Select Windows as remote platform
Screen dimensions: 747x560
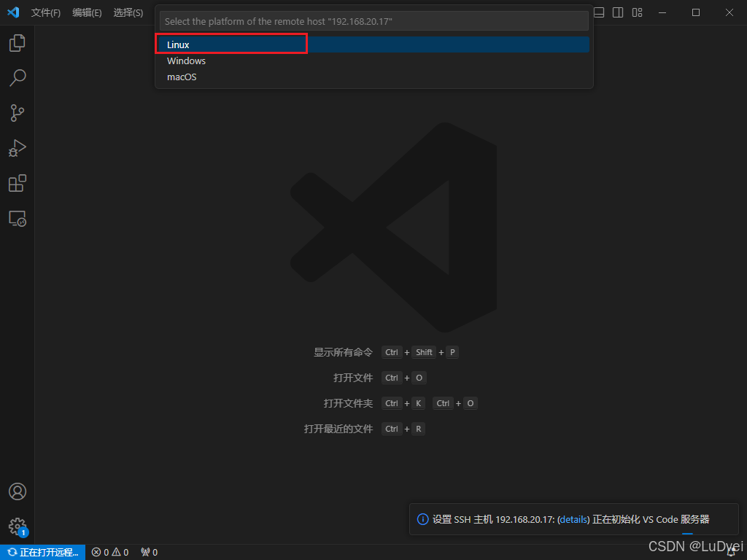[374, 61]
